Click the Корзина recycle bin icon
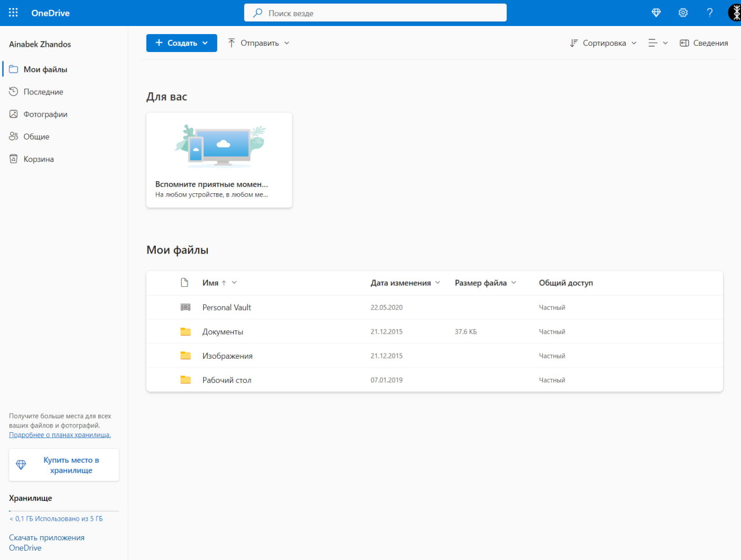 13,159
